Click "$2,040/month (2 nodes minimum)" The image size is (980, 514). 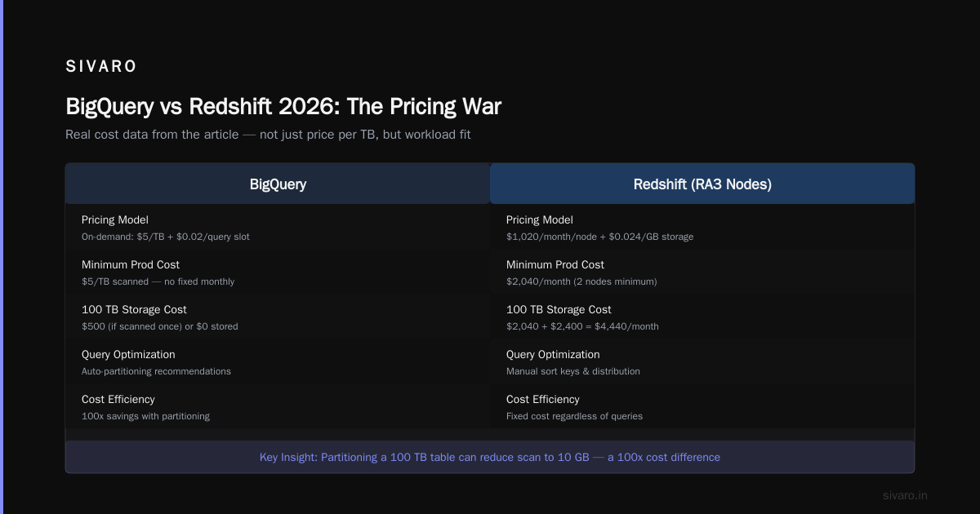pyautogui.click(x=581, y=281)
